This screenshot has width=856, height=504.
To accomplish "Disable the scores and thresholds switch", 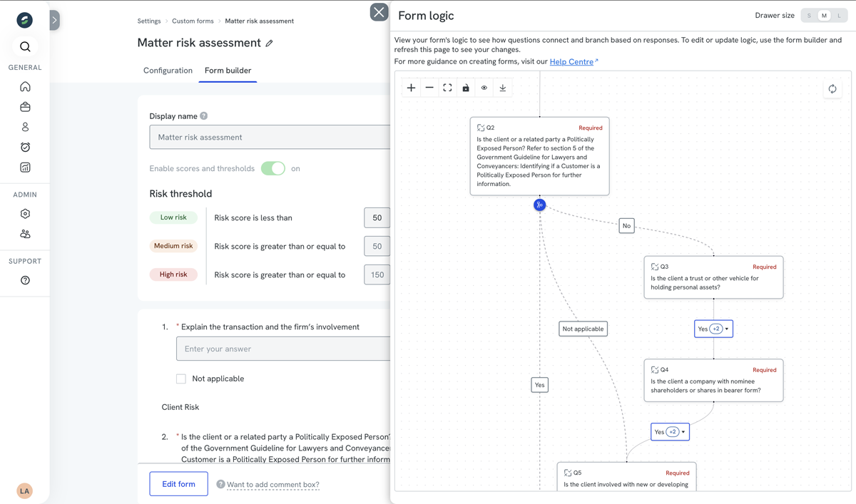I will pos(272,168).
